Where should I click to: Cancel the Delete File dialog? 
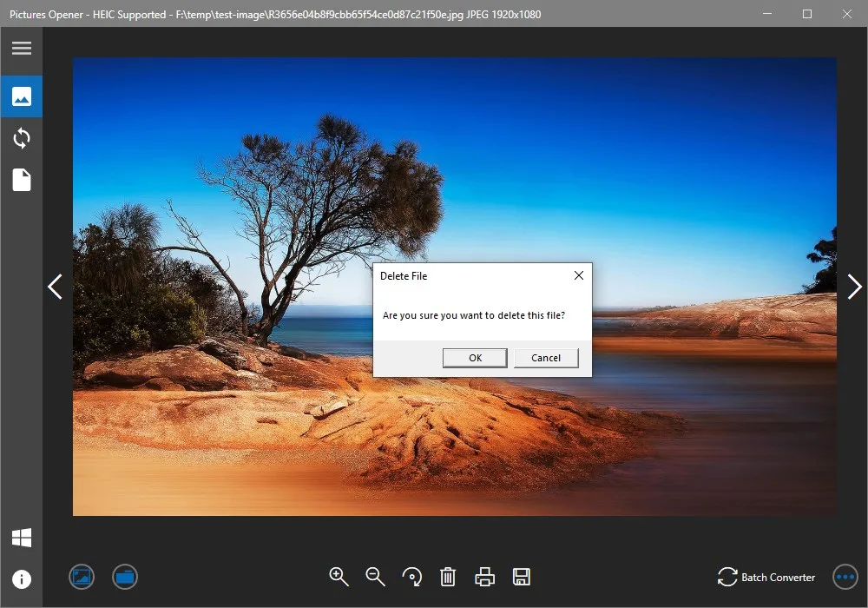546,358
